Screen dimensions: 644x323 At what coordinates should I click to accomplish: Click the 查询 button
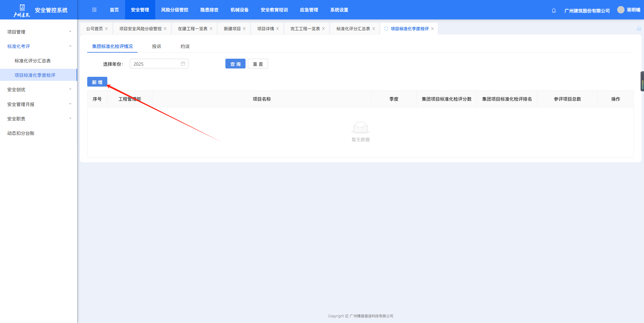(x=235, y=64)
